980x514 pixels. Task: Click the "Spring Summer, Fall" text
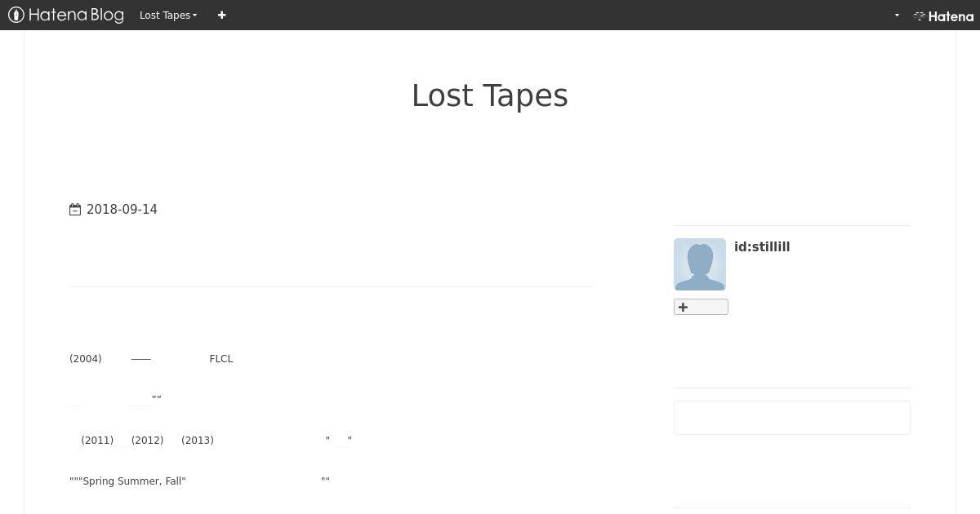point(132,481)
